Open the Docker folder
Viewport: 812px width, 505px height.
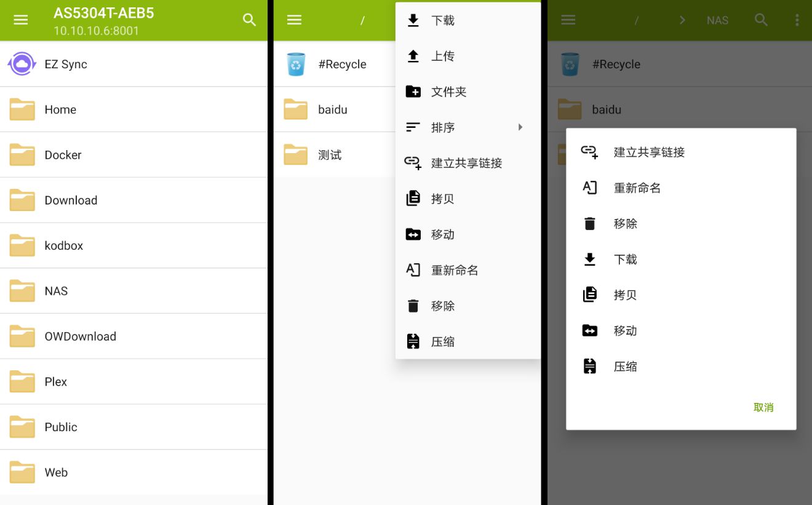[x=133, y=155]
